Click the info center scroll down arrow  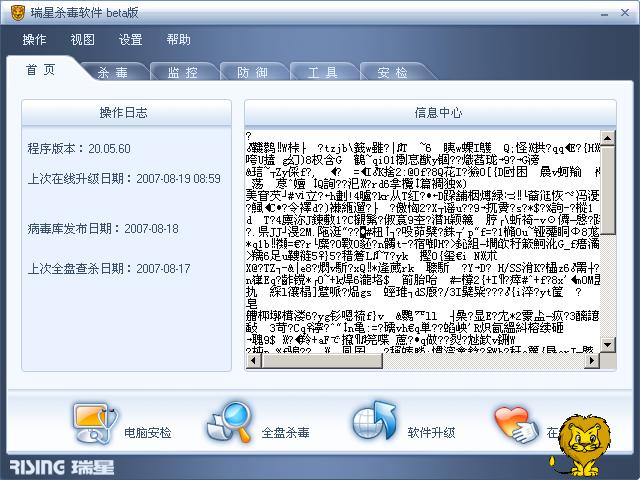608,345
